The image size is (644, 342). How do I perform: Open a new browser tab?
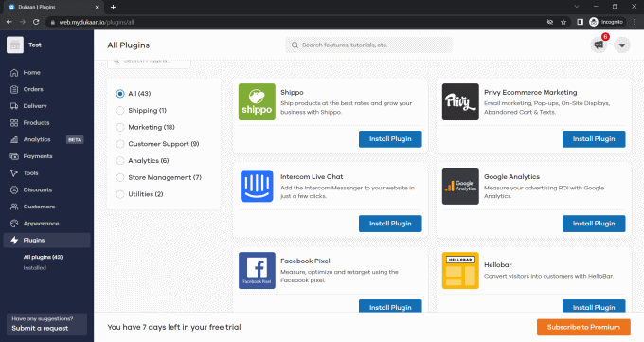coord(113,7)
